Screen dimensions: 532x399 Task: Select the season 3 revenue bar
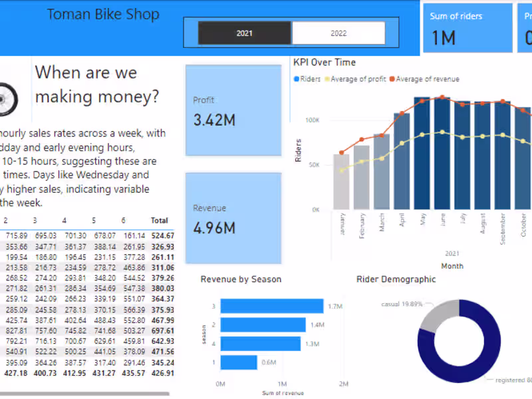(x=272, y=306)
